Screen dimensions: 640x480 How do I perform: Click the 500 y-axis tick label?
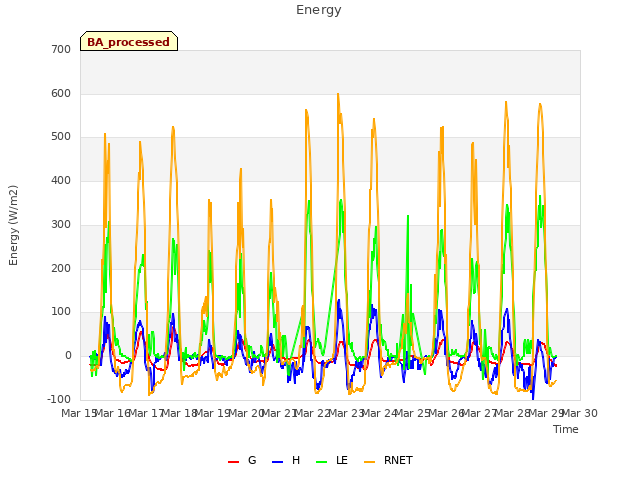click(61, 137)
